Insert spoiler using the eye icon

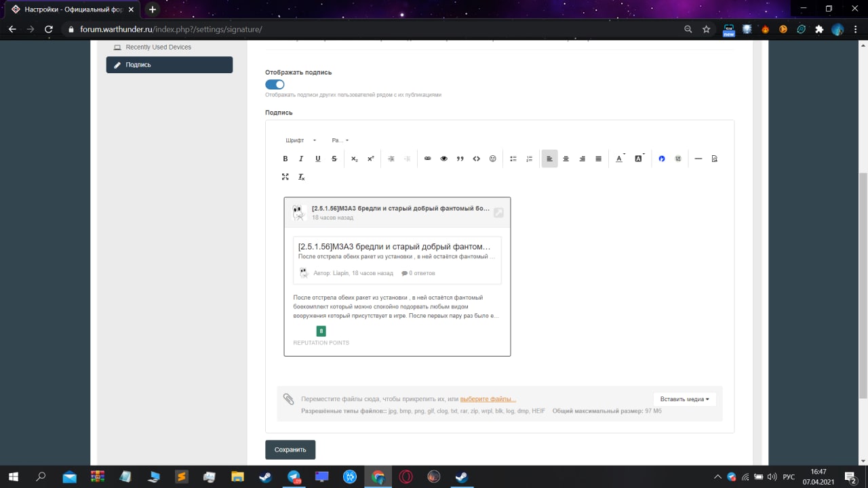(444, 159)
